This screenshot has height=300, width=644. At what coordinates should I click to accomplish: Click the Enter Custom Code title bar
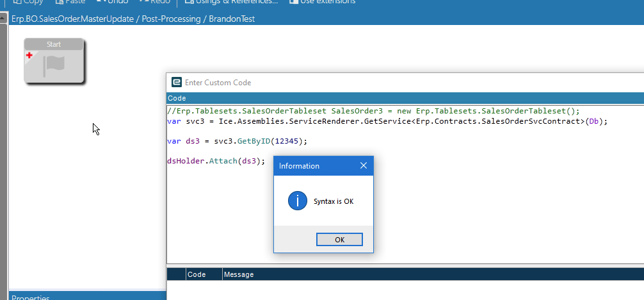tap(405, 82)
